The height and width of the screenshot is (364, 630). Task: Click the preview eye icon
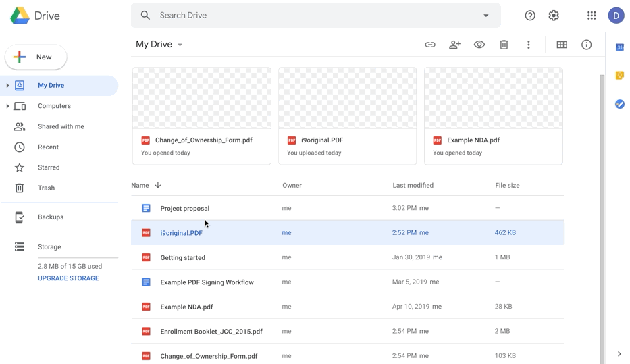click(479, 45)
